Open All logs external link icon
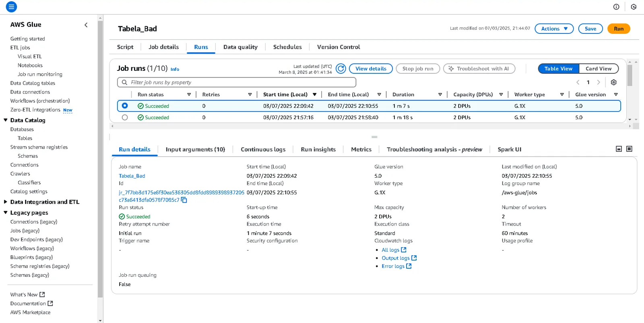Viewport: 644px width, 323px height. pyautogui.click(x=404, y=250)
